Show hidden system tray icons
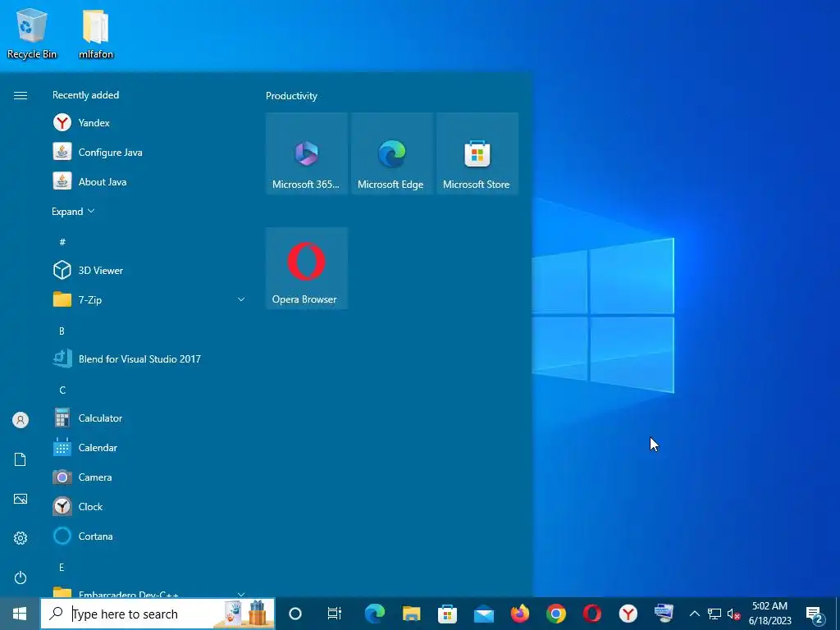 [694, 614]
